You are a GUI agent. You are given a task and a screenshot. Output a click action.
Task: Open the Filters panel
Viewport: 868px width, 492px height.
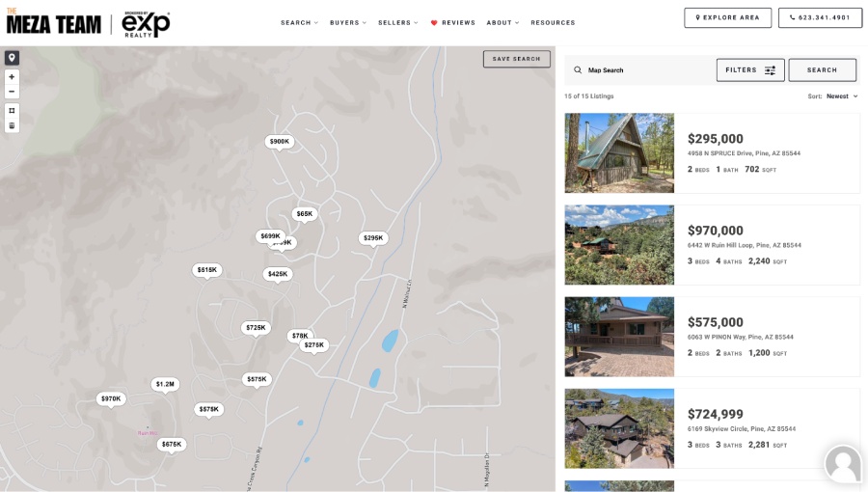(x=749, y=70)
